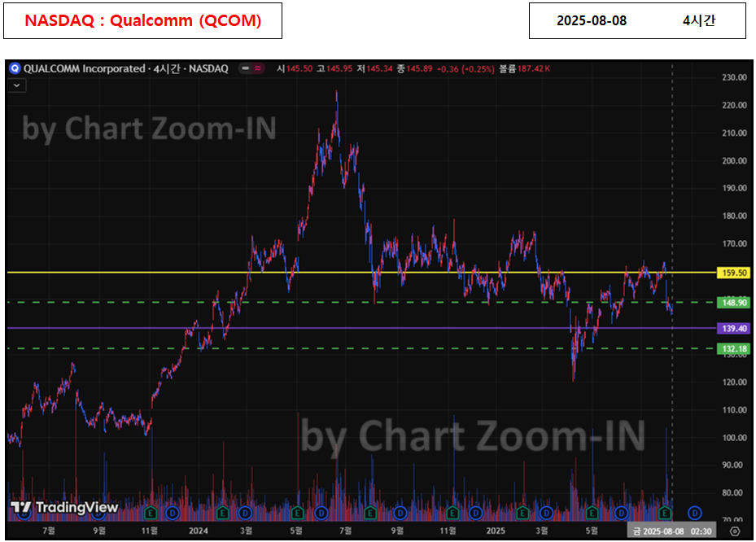Screen dimensions: 756x542
Task: Click the latest E marker beside the crosshair line
Action: coord(665,513)
